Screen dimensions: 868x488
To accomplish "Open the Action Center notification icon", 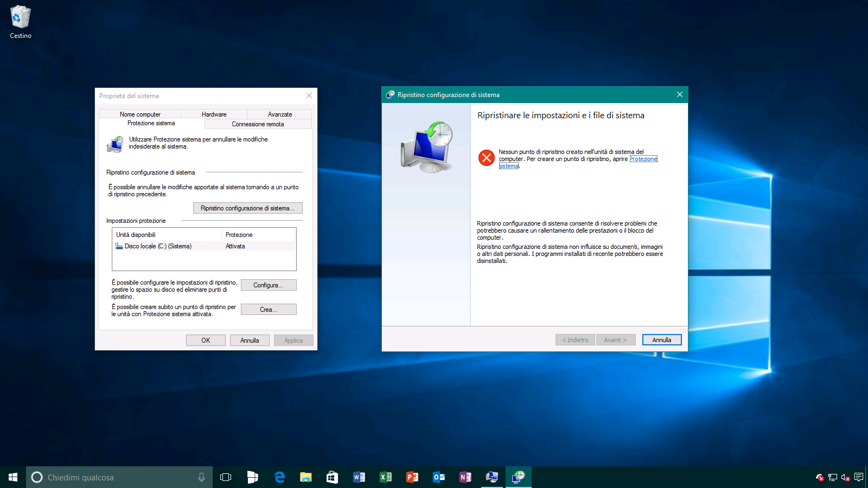I will tap(858, 477).
